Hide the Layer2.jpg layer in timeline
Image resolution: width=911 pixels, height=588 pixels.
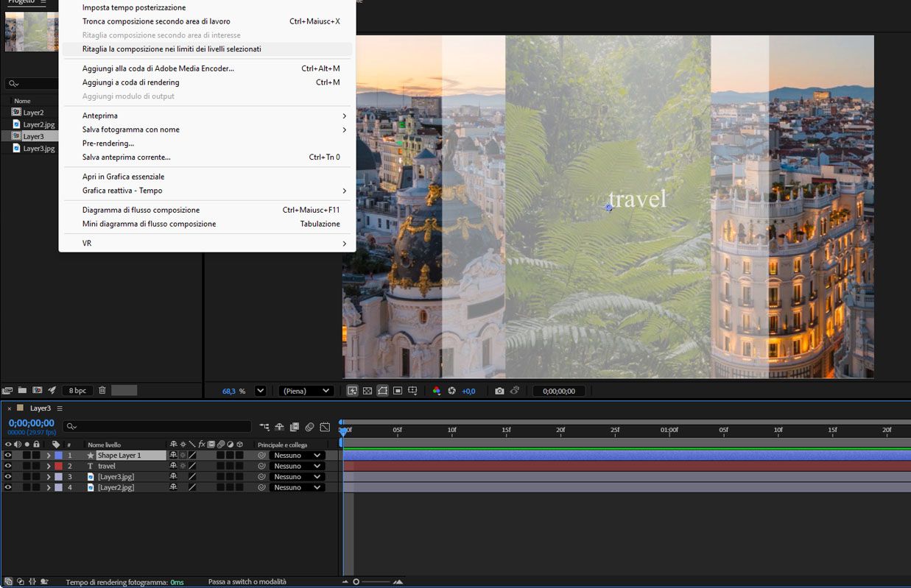[x=8, y=487]
